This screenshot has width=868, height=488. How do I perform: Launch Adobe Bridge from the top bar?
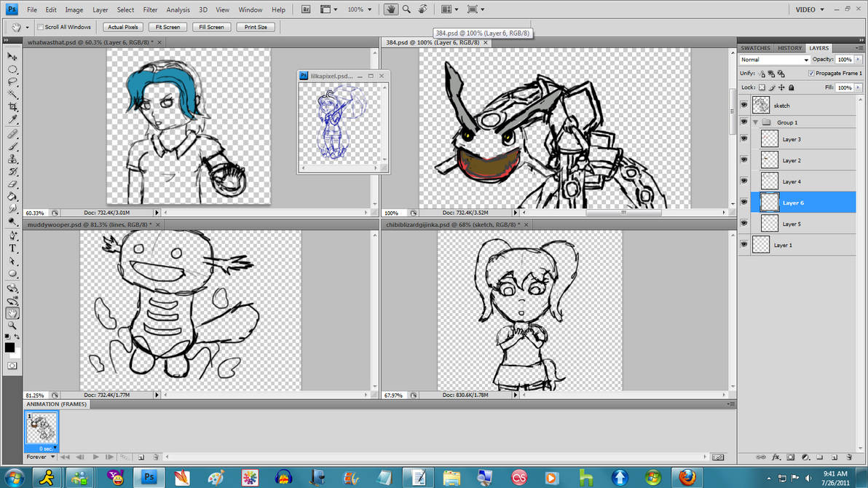pos(306,9)
